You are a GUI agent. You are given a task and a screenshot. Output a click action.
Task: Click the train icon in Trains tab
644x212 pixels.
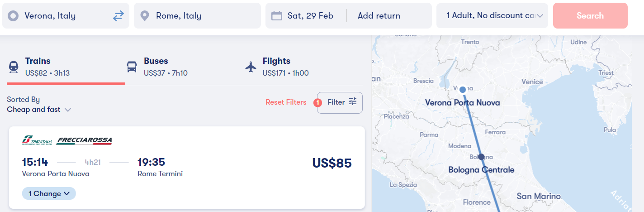coord(14,67)
